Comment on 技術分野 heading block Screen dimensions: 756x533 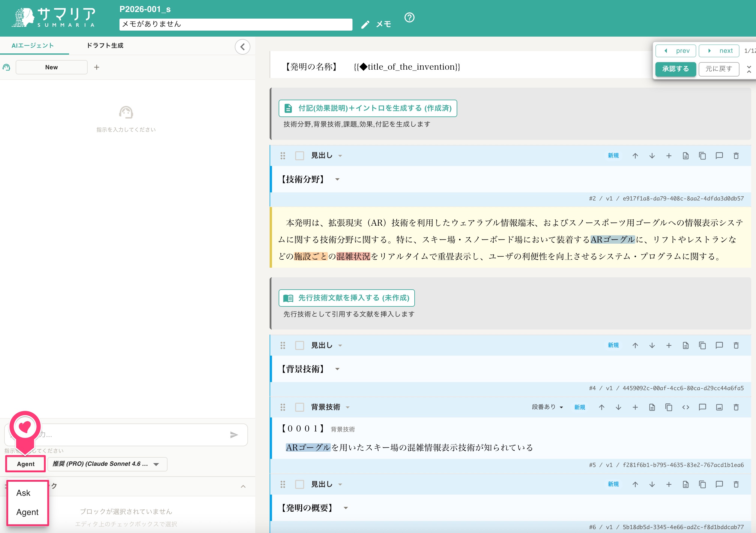[x=719, y=156]
